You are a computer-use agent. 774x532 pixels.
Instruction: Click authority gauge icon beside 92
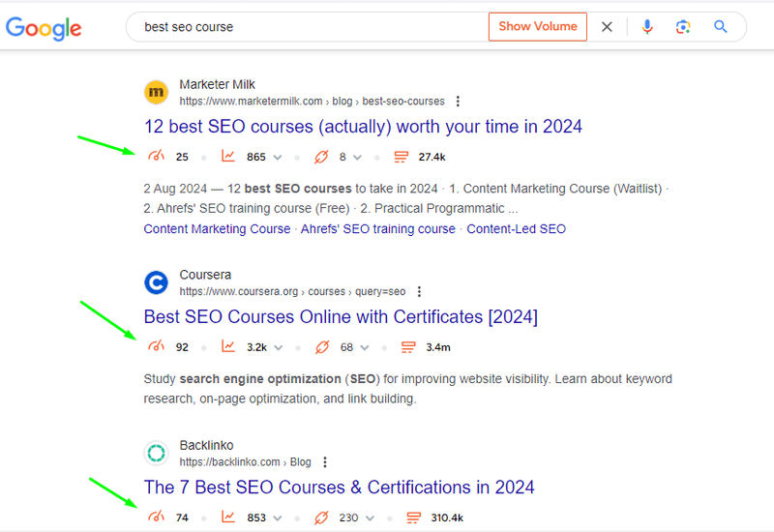click(x=156, y=347)
